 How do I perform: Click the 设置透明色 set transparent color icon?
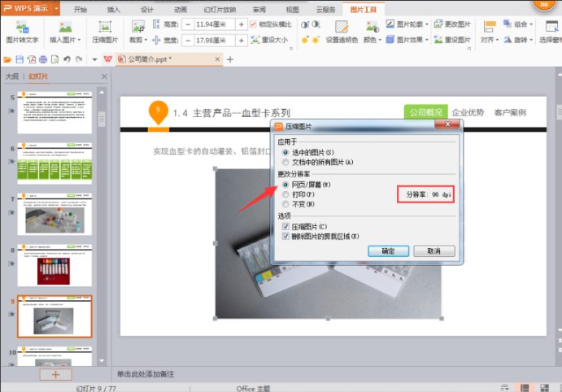click(342, 27)
